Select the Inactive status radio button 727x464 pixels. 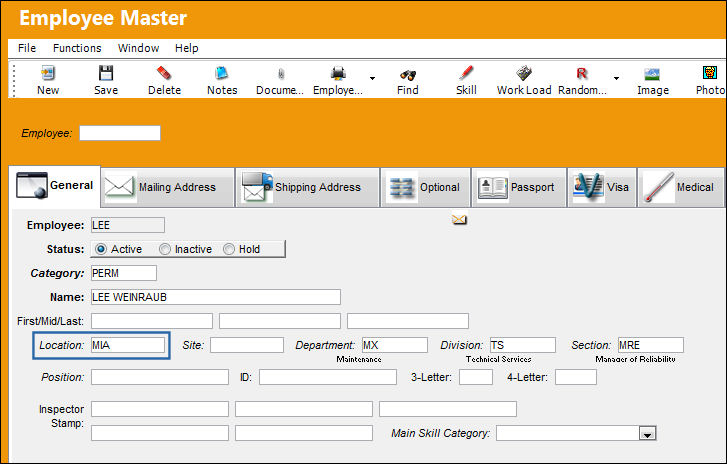click(165, 249)
